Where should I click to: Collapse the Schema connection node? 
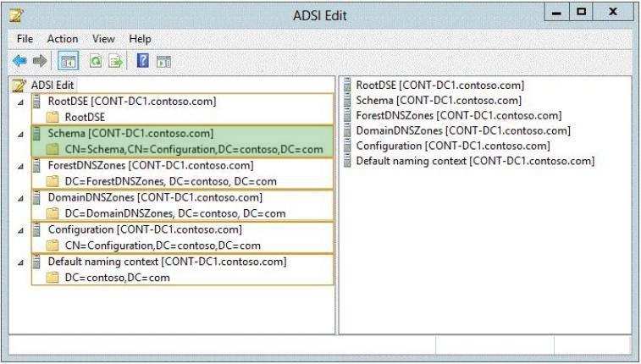pyautogui.click(x=20, y=135)
